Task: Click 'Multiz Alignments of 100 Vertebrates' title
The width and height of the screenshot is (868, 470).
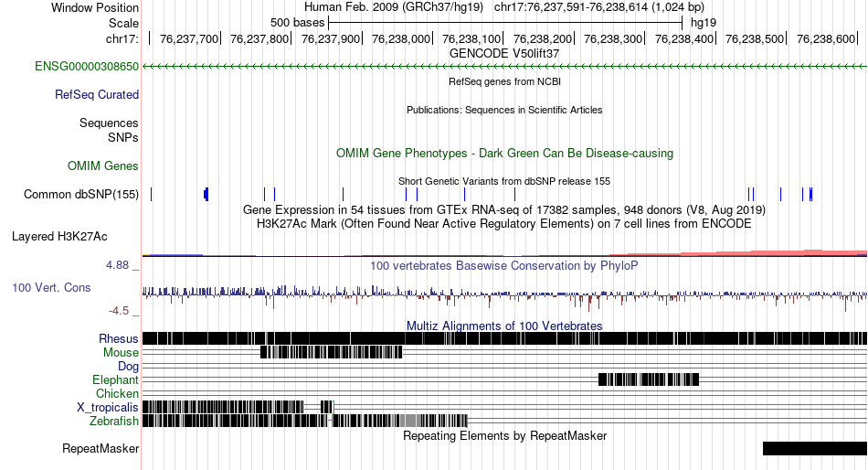Action: click(x=504, y=326)
